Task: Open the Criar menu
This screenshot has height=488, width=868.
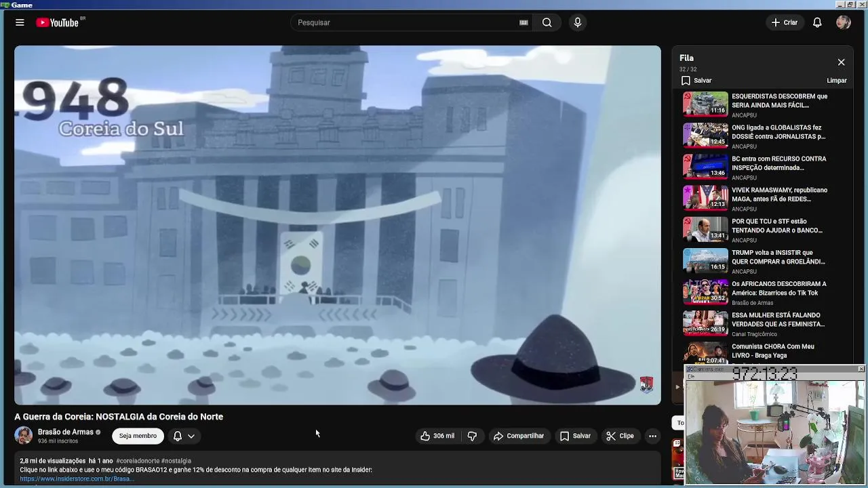Action: [785, 22]
